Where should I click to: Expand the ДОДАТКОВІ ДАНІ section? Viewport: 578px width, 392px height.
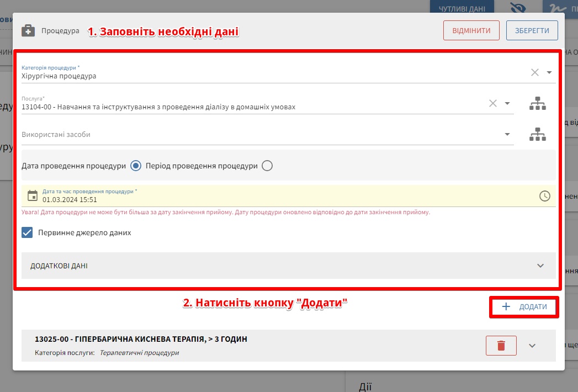click(540, 266)
